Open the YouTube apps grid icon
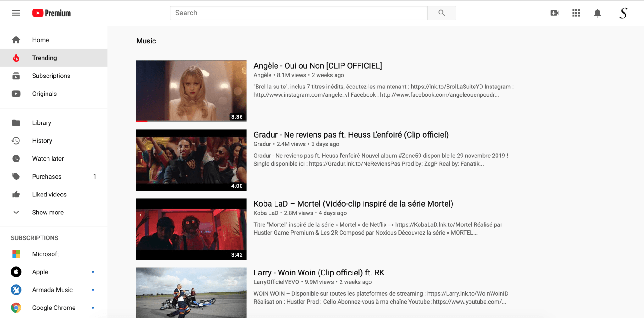Screen dimensions: 644x318 pos(576,13)
